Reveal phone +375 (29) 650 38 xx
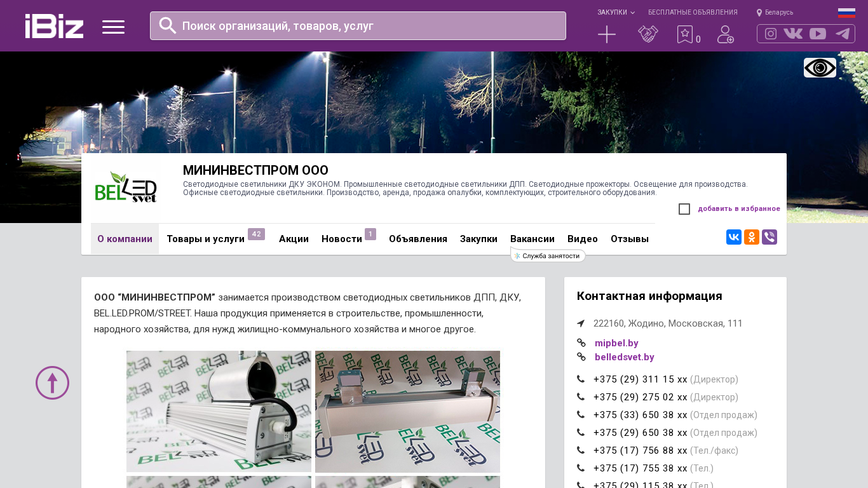 [641, 433]
